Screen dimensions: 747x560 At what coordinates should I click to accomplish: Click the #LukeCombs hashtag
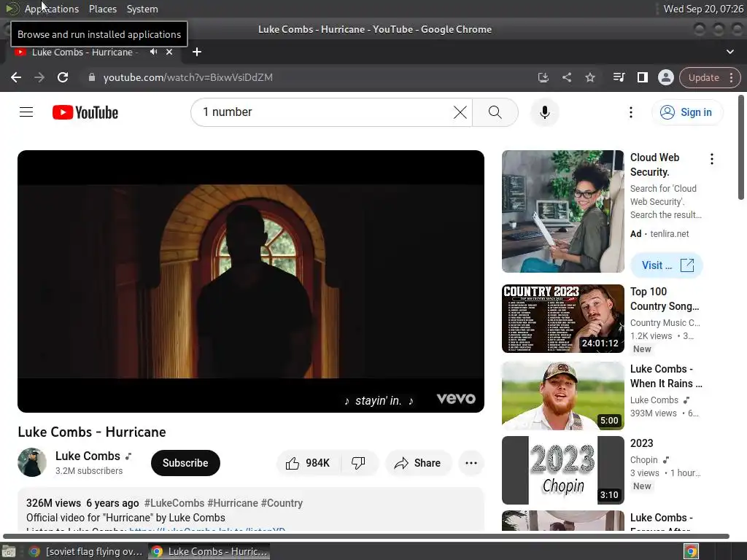click(x=174, y=503)
